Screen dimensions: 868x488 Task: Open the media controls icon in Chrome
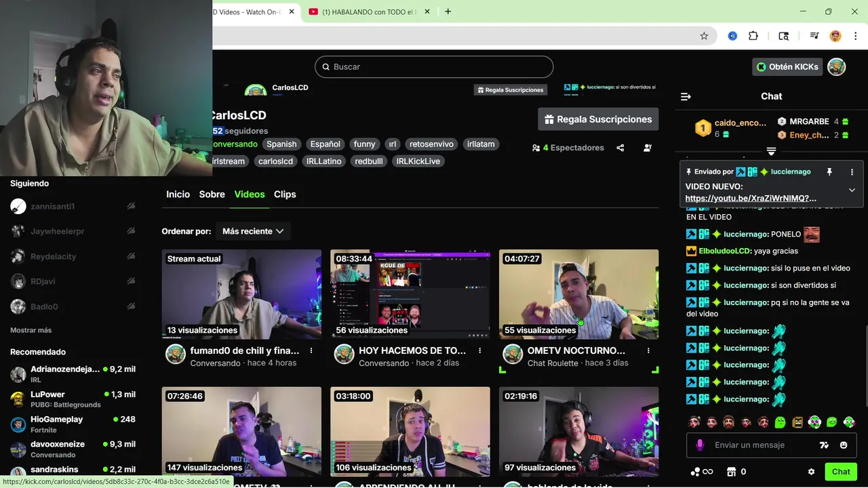tap(814, 36)
